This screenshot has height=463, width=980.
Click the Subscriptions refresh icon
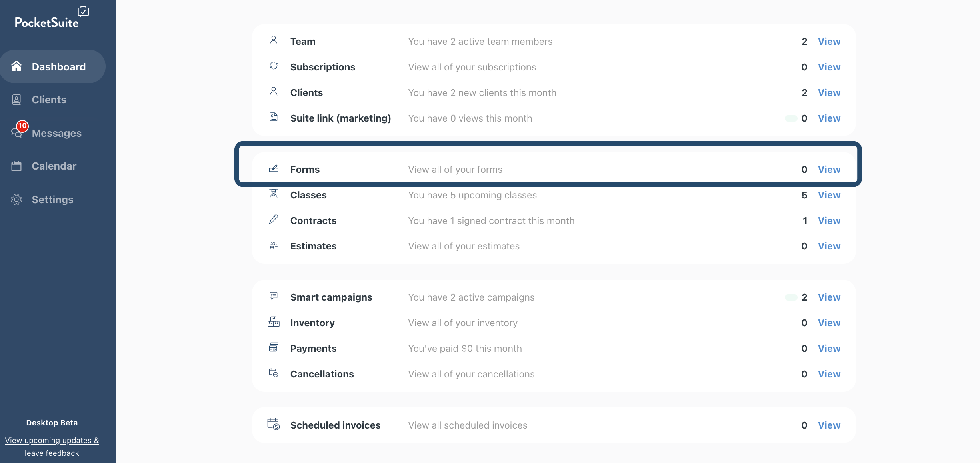(x=274, y=66)
